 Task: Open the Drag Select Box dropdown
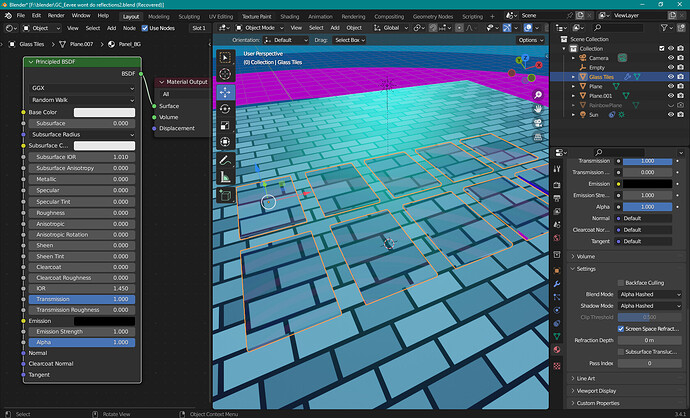click(x=350, y=40)
